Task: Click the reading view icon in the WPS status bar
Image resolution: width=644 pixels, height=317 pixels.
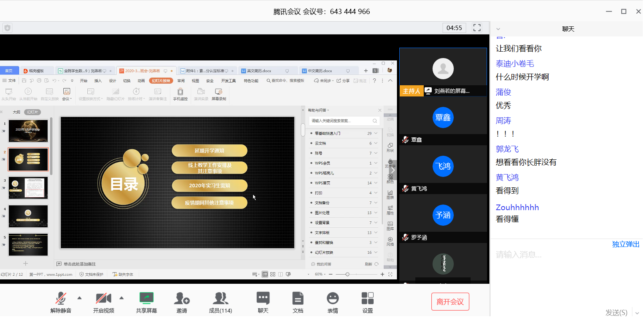Action: (x=280, y=274)
